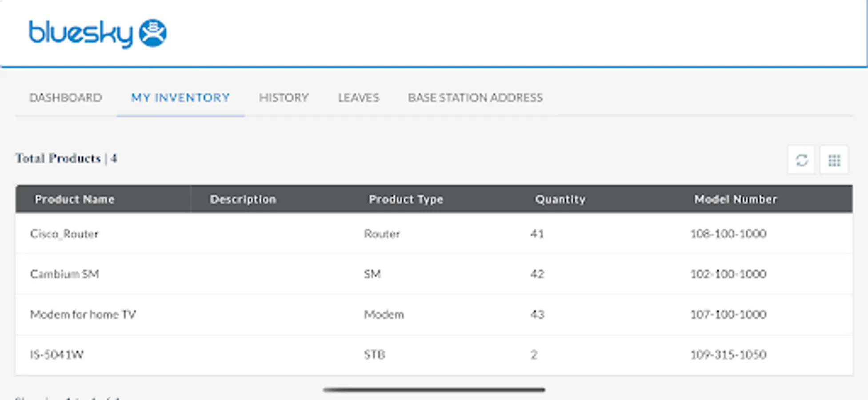Click the Modem for home TV row
The image size is (868, 400).
(83, 315)
